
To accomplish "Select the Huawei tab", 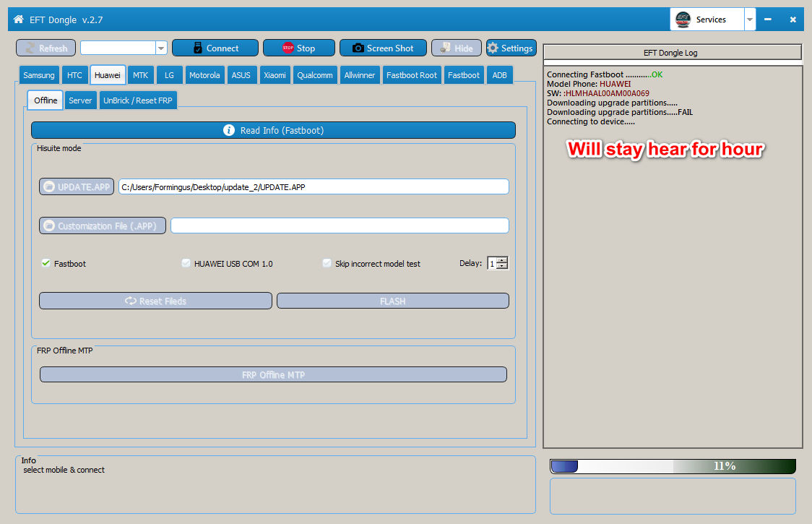I will [107, 75].
